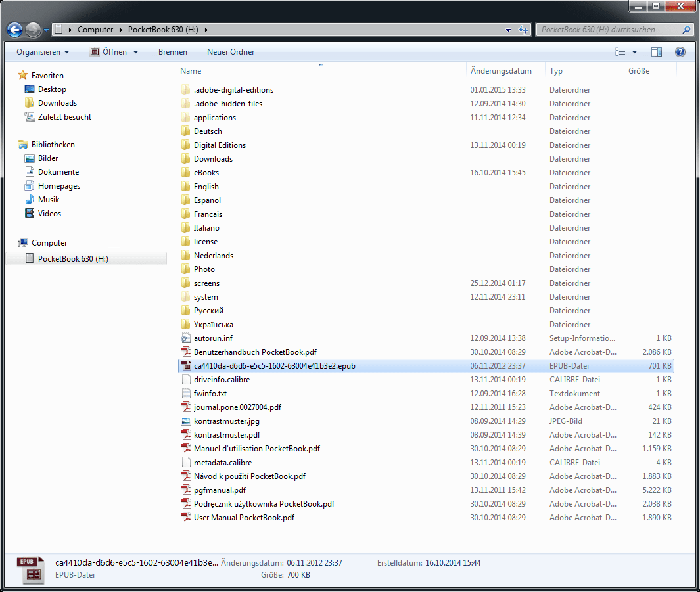Select the Digital Editions folder icon

coord(186,145)
